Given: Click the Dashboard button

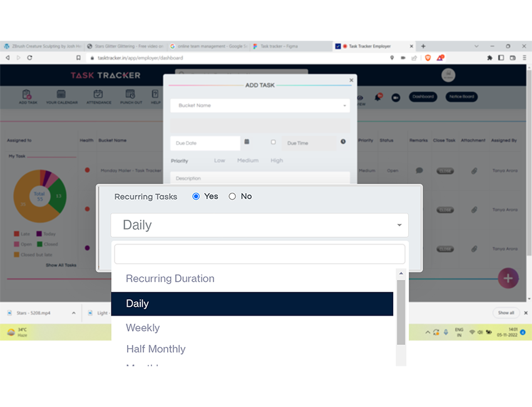Looking at the screenshot, I should coord(423,97).
